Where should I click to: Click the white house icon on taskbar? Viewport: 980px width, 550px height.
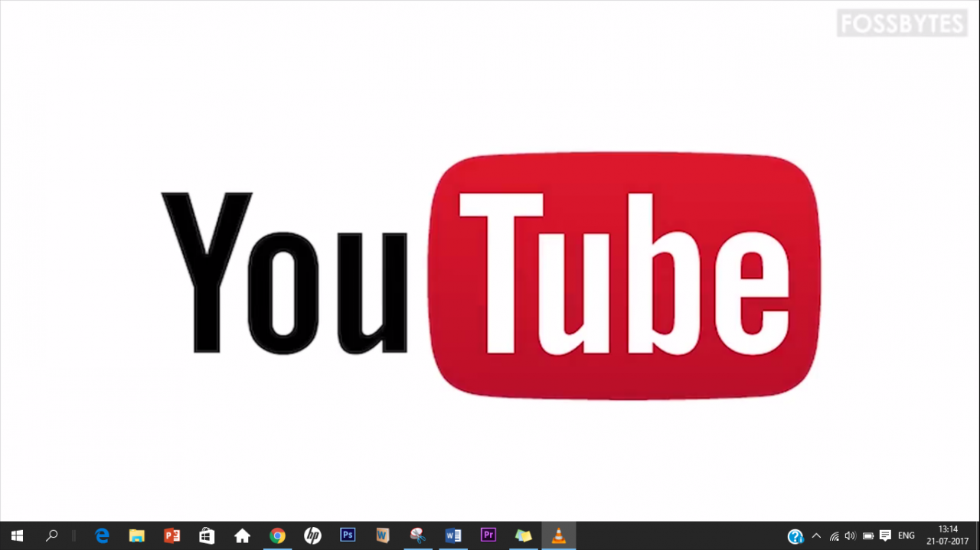pos(242,535)
